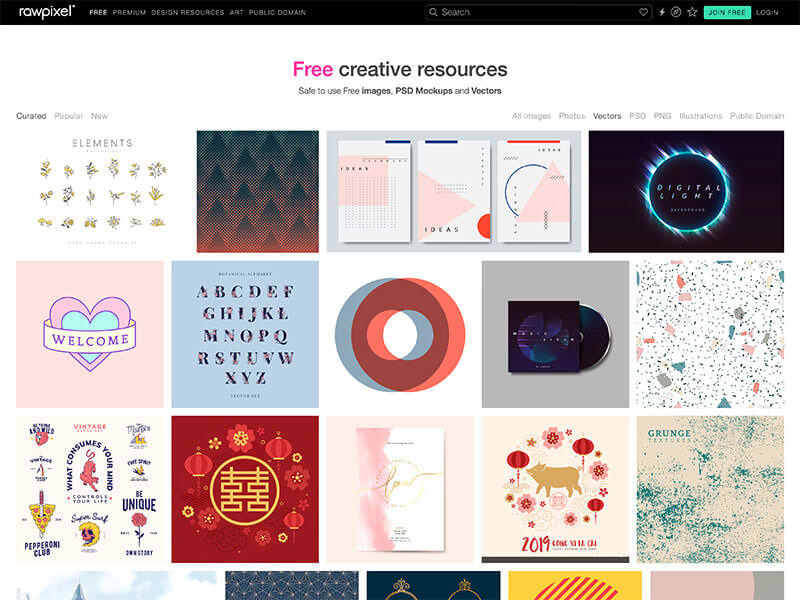Open the teal-red triangle pattern thumbnail
Screen dimensions: 800x600
pos(258,191)
